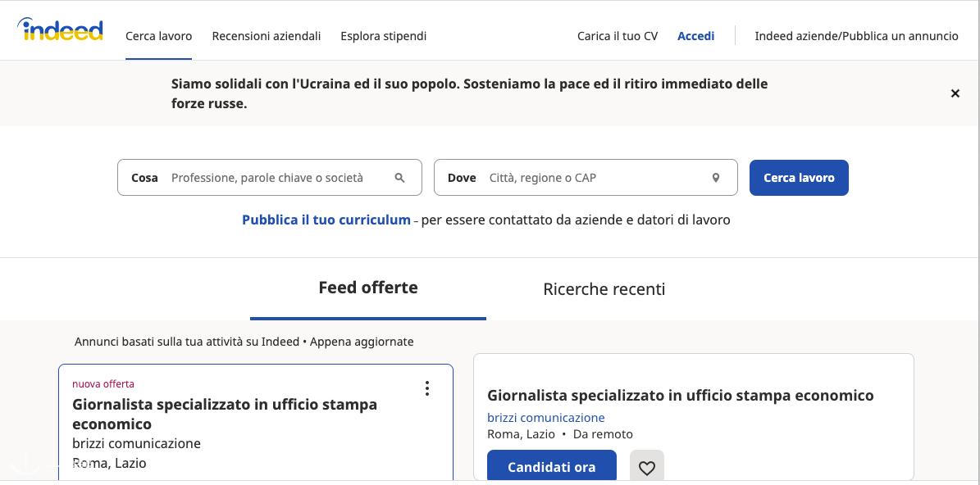Open the three-dot menu on the job card

pyautogui.click(x=427, y=388)
